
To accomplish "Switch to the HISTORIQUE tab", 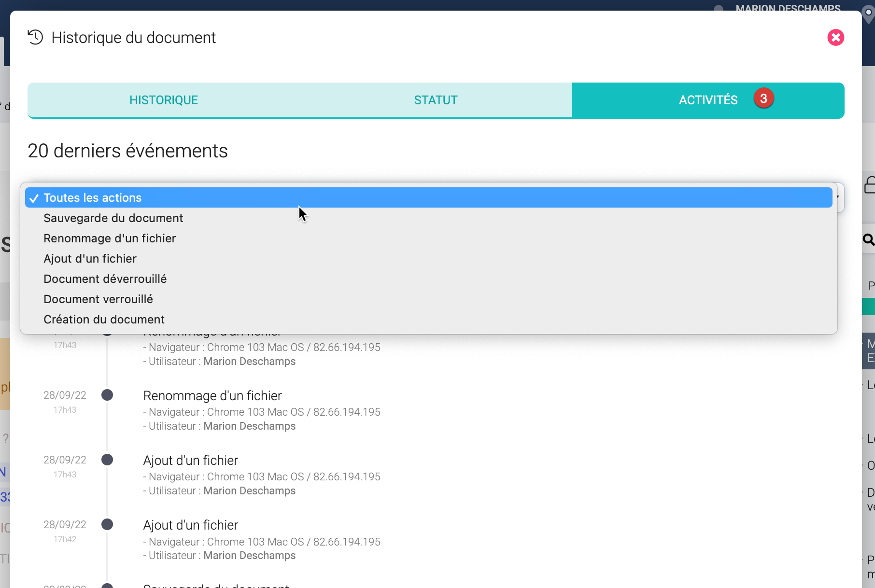I will click(163, 100).
